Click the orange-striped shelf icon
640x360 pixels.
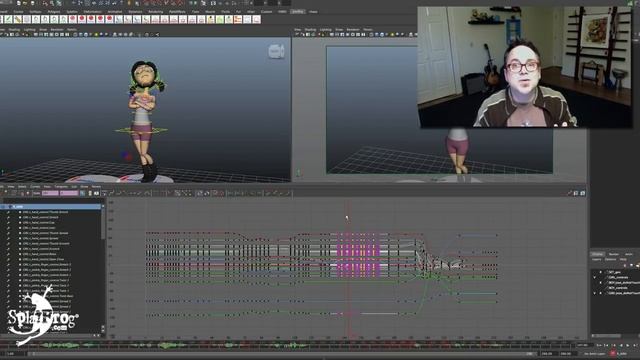pyautogui.click(x=238, y=19)
